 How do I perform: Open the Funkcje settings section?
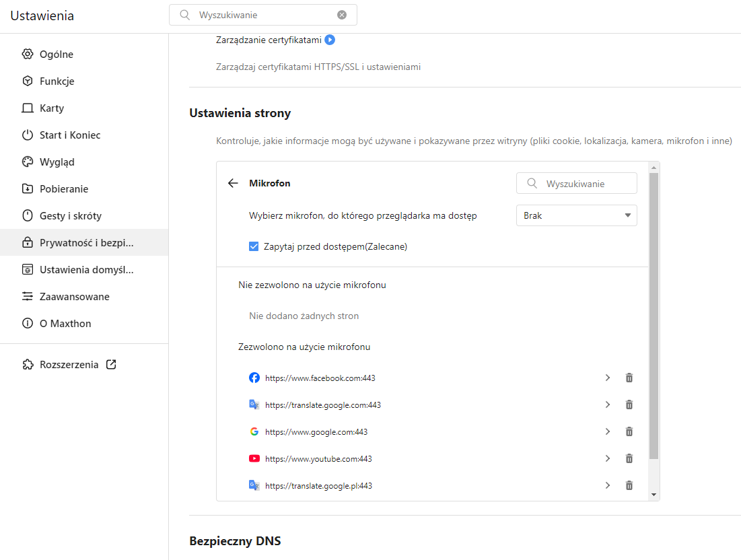84,81
